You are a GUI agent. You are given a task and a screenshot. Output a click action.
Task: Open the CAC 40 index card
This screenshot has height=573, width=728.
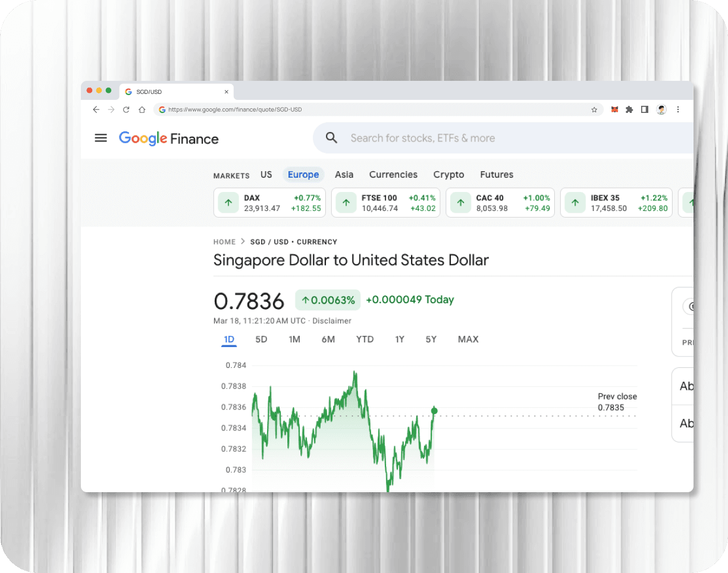pyautogui.click(x=500, y=203)
